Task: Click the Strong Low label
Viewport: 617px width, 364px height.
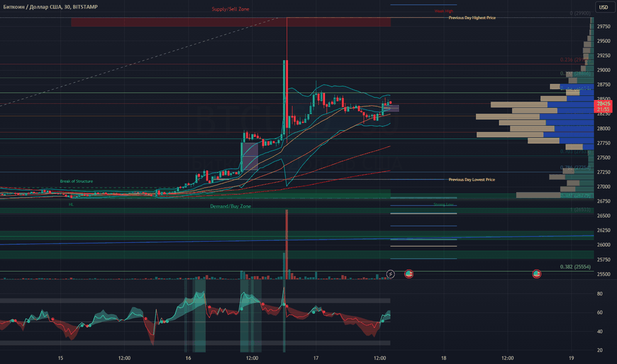Action: click(444, 205)
